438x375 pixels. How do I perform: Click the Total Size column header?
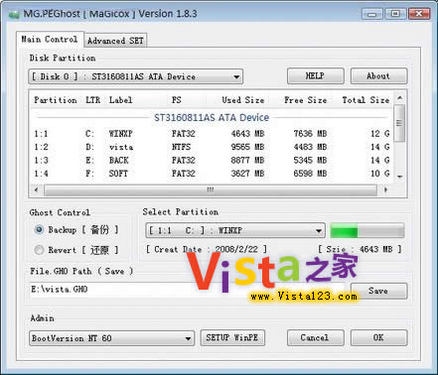point(366,100)
